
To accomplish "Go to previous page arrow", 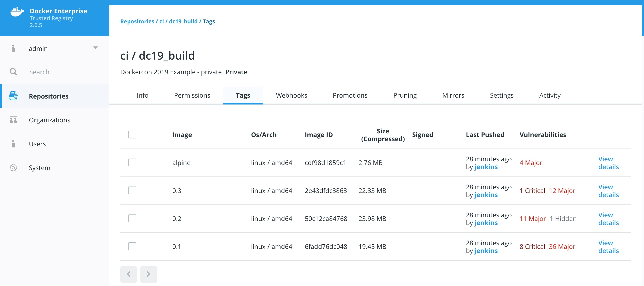I will pos(129,274).
